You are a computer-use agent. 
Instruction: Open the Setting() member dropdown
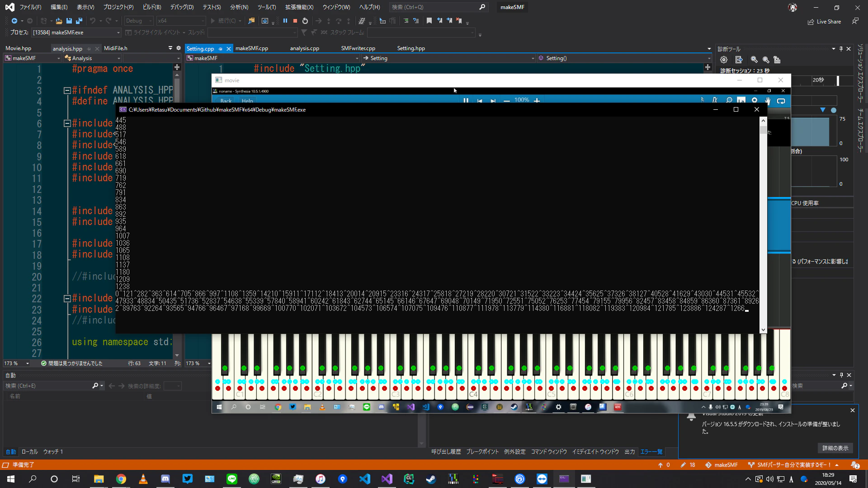(624, 58)
